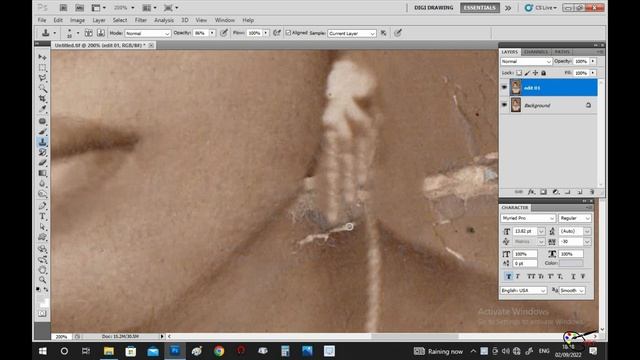Open the Clone Source panel button

click(x=100, y=33)
